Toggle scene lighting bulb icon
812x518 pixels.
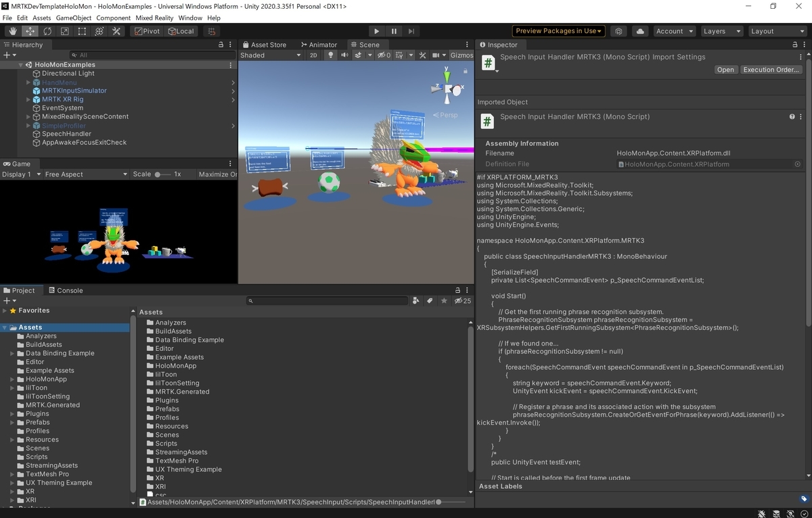tap(331, 55)
